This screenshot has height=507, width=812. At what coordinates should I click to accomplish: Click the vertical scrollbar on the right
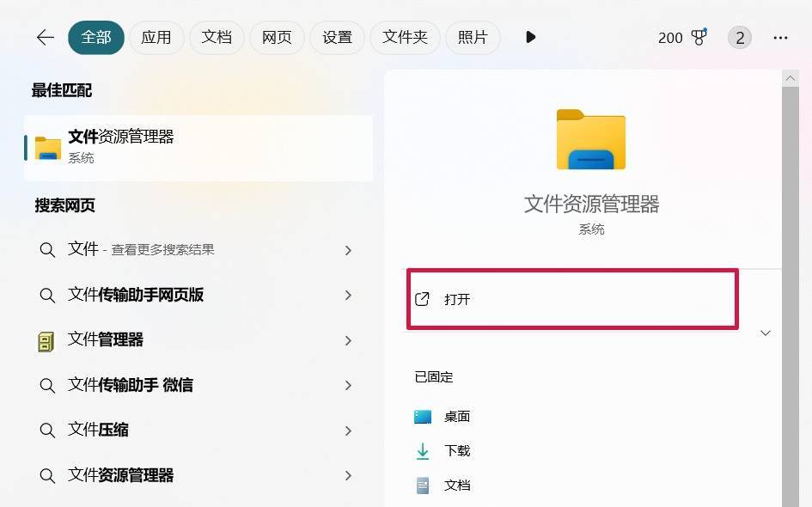[x=791, y=258]
